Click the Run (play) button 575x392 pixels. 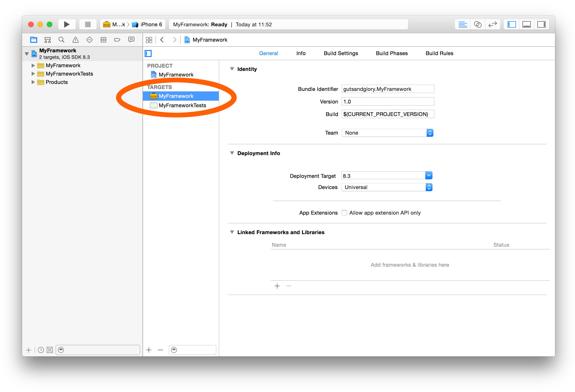[x=66, y=24]
